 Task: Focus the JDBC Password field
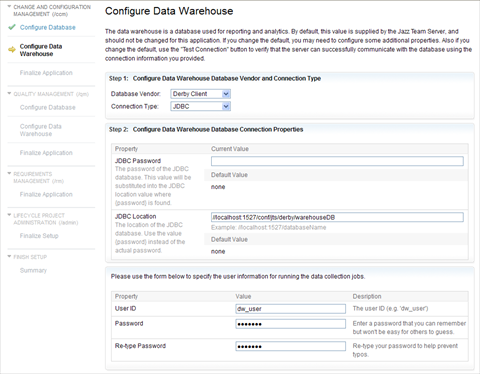click(337, 161)
